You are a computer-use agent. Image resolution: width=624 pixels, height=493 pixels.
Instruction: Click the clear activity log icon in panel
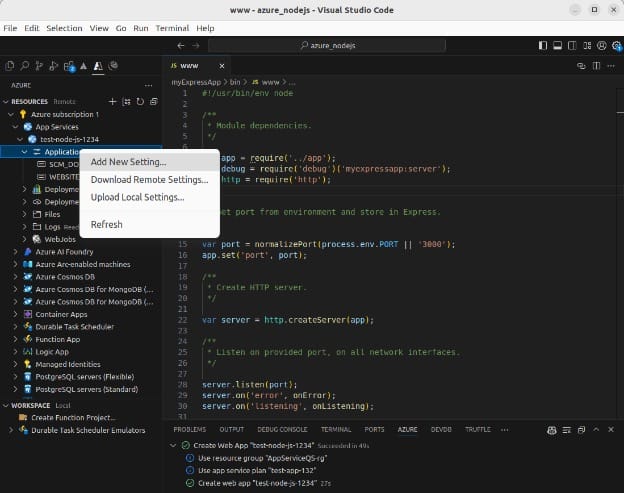(x=567, y=430)
